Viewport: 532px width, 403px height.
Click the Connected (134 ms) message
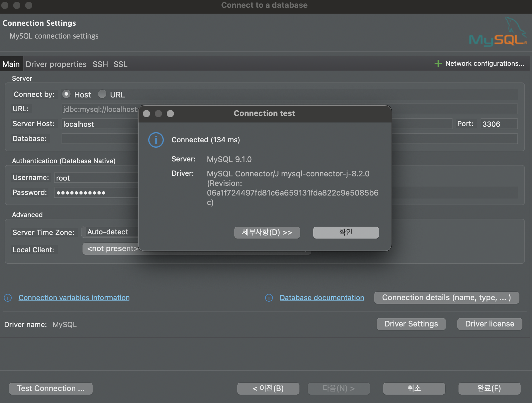(206, 140)
